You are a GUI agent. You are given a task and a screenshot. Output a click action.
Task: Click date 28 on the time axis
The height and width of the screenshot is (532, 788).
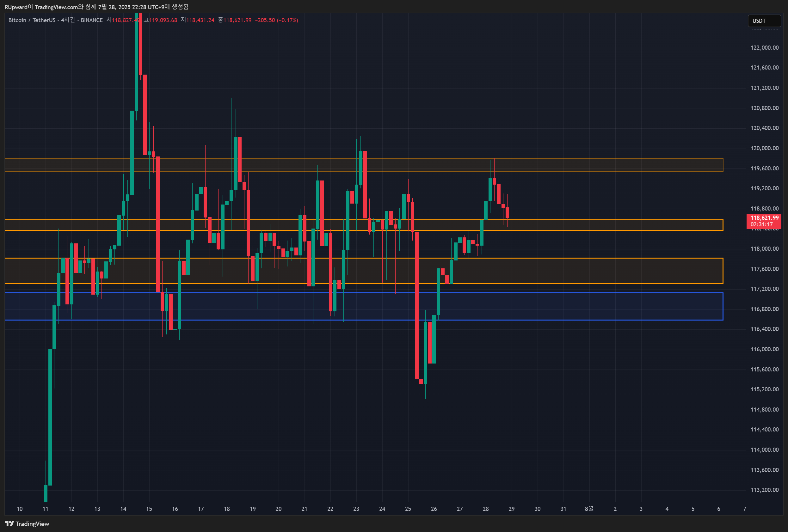[486, 509]
